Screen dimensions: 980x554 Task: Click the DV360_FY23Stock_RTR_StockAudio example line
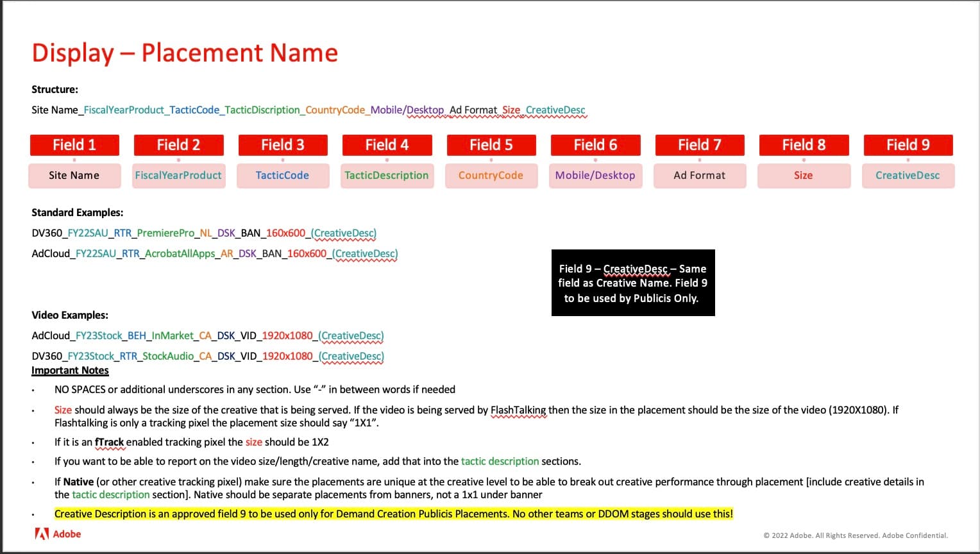click(208, 357)
